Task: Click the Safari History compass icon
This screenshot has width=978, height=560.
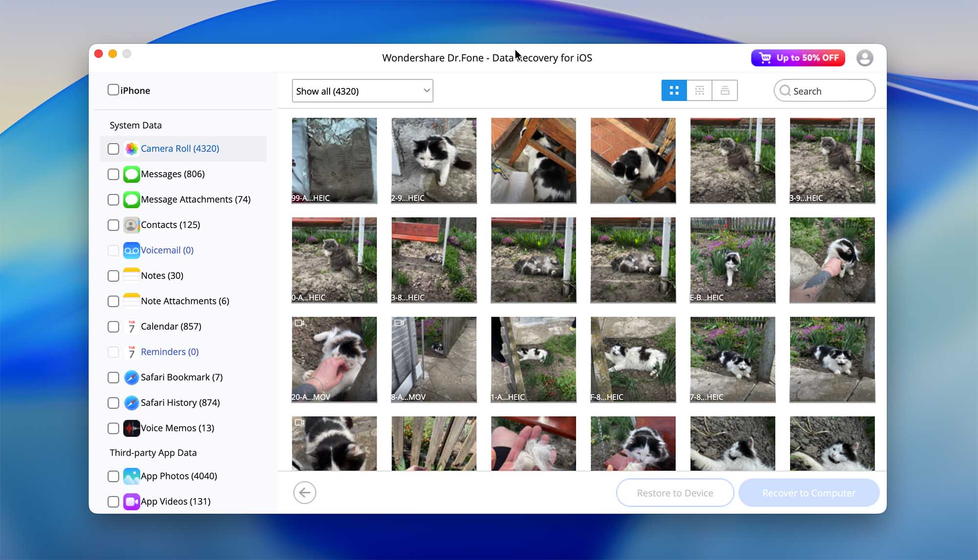Action: (x=131, y=403)
